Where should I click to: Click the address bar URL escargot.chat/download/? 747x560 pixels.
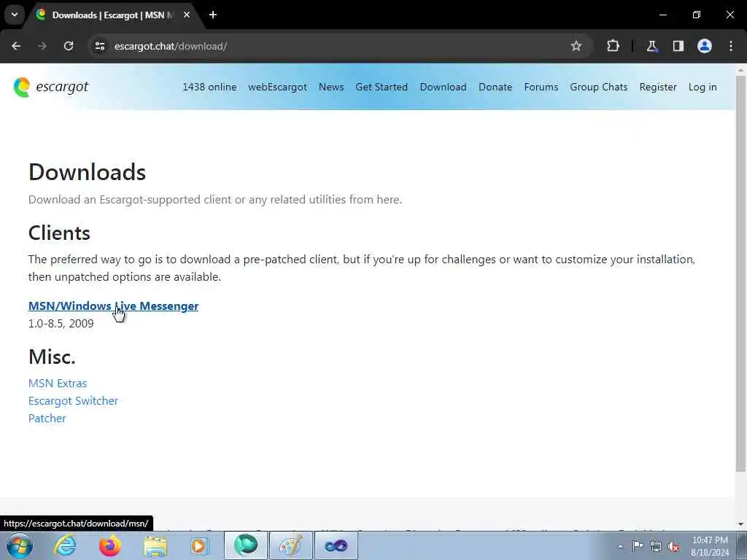(171, 46)
